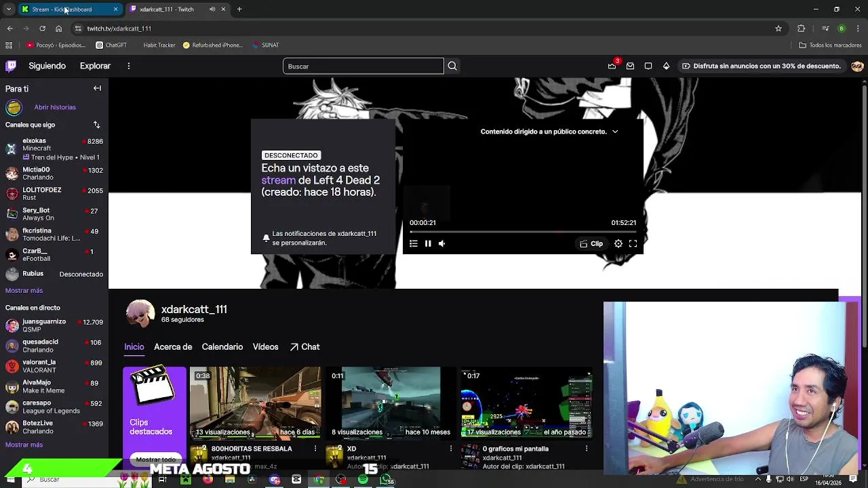Image resolution: width=868 pixels, height=488 pixels.
Task: Open the tab search dropdown arrow
Action: 9,9
